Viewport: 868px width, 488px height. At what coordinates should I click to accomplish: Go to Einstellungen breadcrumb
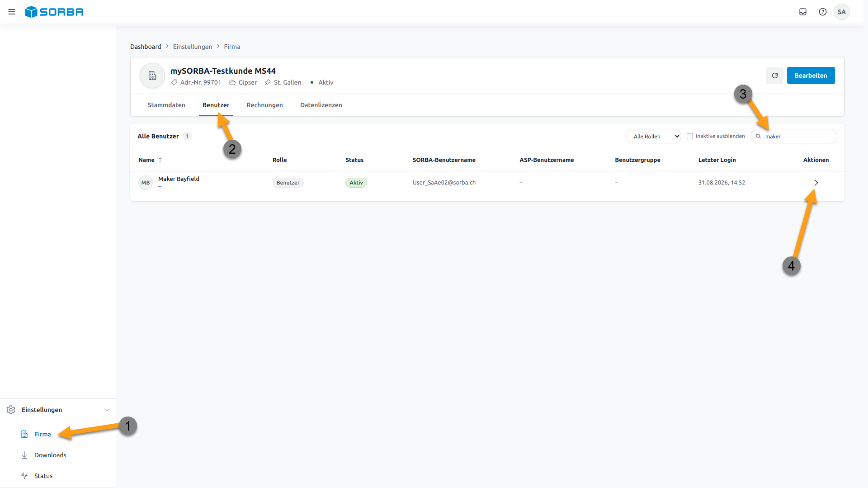(x=193, y=47)
